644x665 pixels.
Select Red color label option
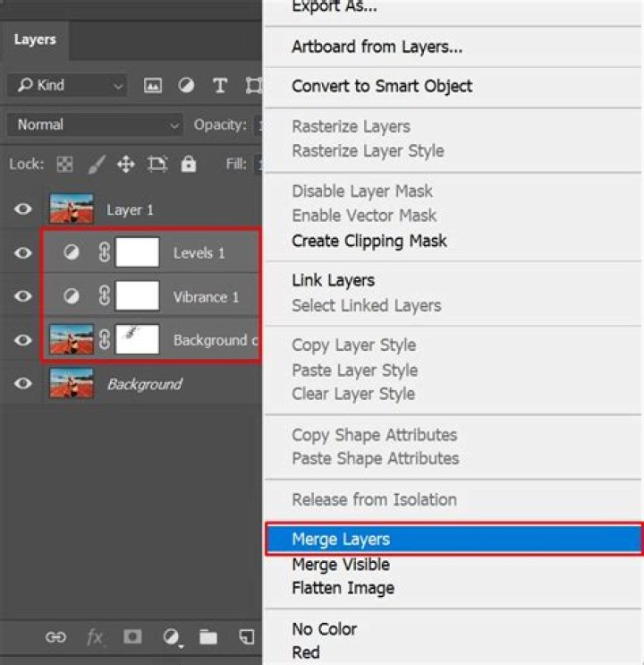coord(306,652)
